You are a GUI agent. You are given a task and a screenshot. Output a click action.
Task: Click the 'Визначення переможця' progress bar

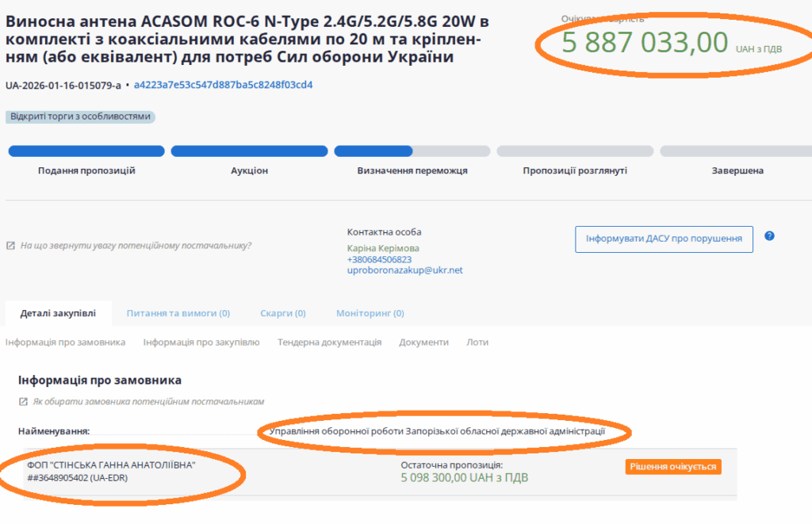[412, 151]
